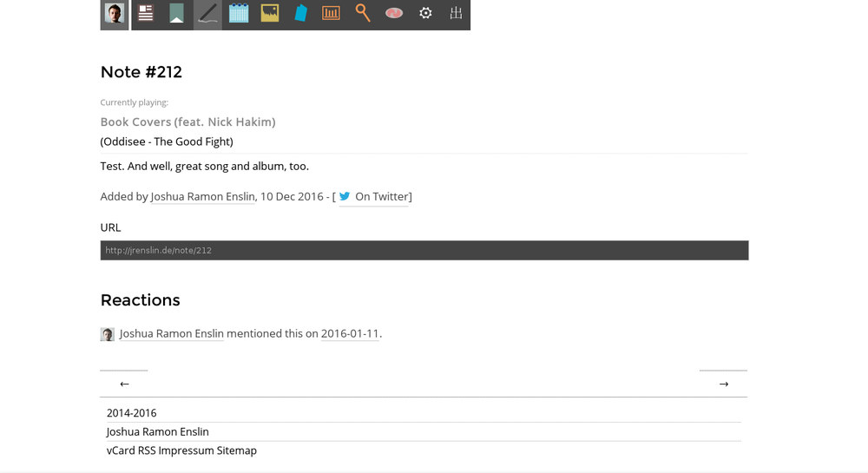This screenshot has width=868, height=473.
Task: Open the orange bar chart icon
Action: (331, 14)
